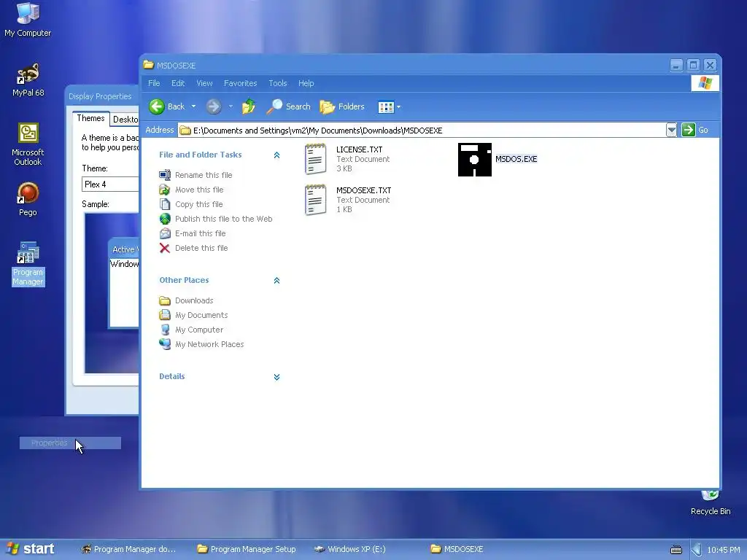Open Search pane from toolbar
Screen dimensions: 747x560
288,106
